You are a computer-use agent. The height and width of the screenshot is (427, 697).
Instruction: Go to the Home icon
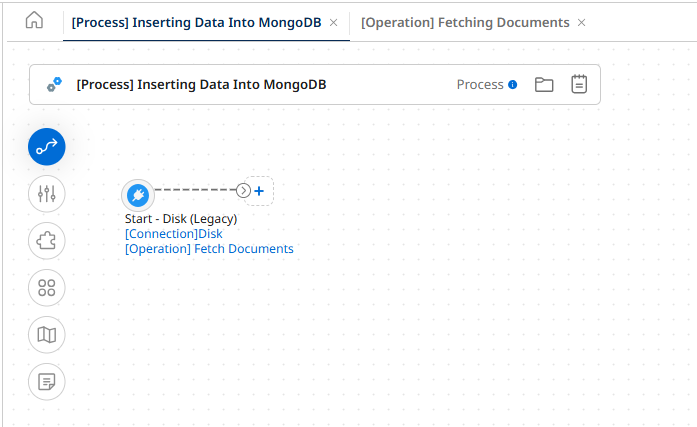34,21
